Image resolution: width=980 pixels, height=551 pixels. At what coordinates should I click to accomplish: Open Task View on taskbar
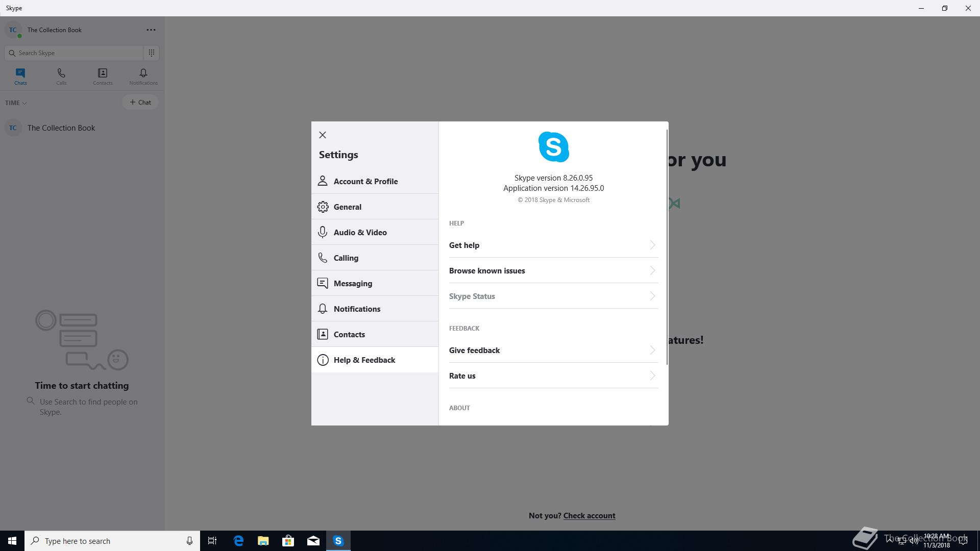click(x=212, y=541)
